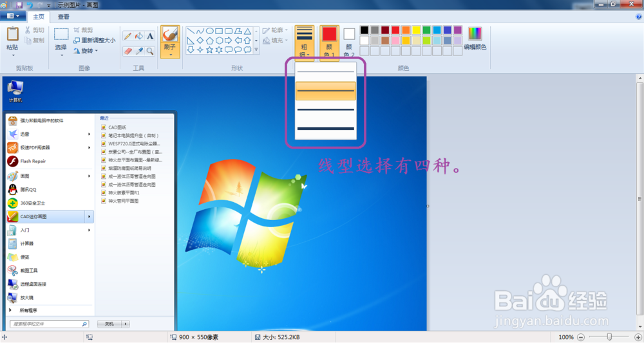Open the 填充 (Fill) dropdown
Viewport: 644px width, 343px height.
(275, 41)
